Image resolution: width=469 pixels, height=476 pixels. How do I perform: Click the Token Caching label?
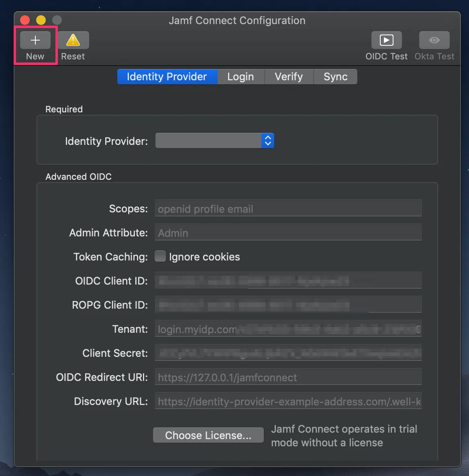pyautogui.click(x=110, y=257)
